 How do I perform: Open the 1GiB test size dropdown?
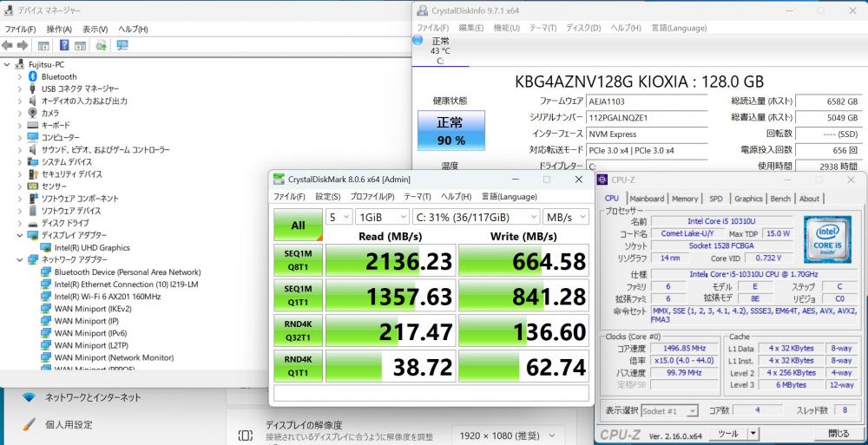[x=382, y=217]
